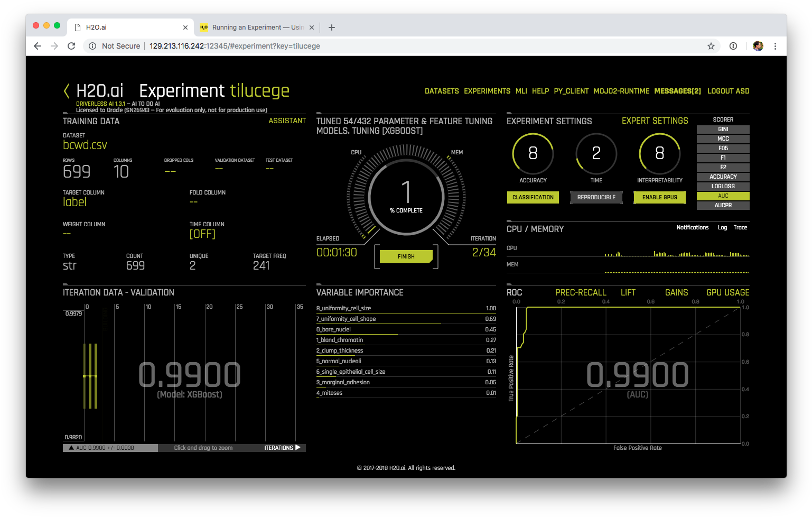Click the 0_bare_nuclei variable row

point(406,329)
